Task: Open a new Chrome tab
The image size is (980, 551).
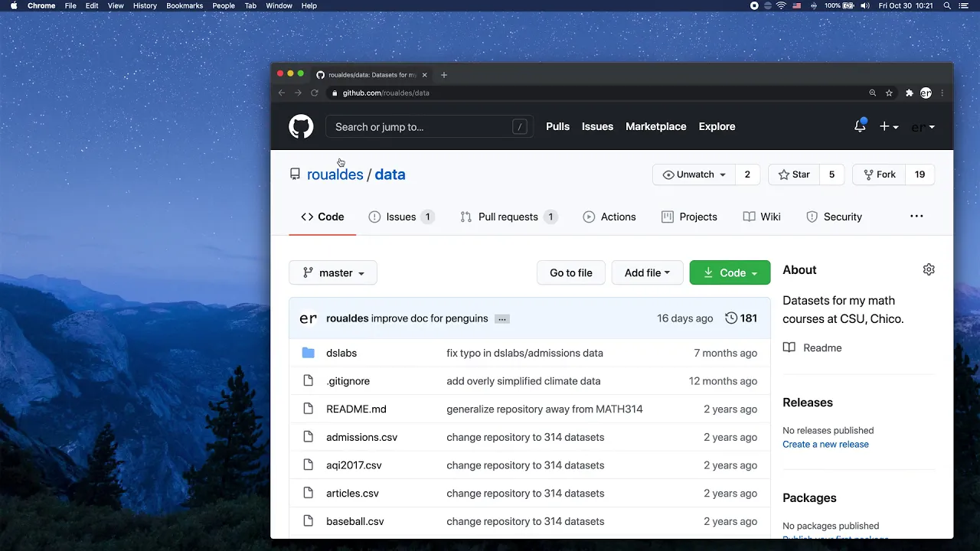Action: (x=444, y=75)
